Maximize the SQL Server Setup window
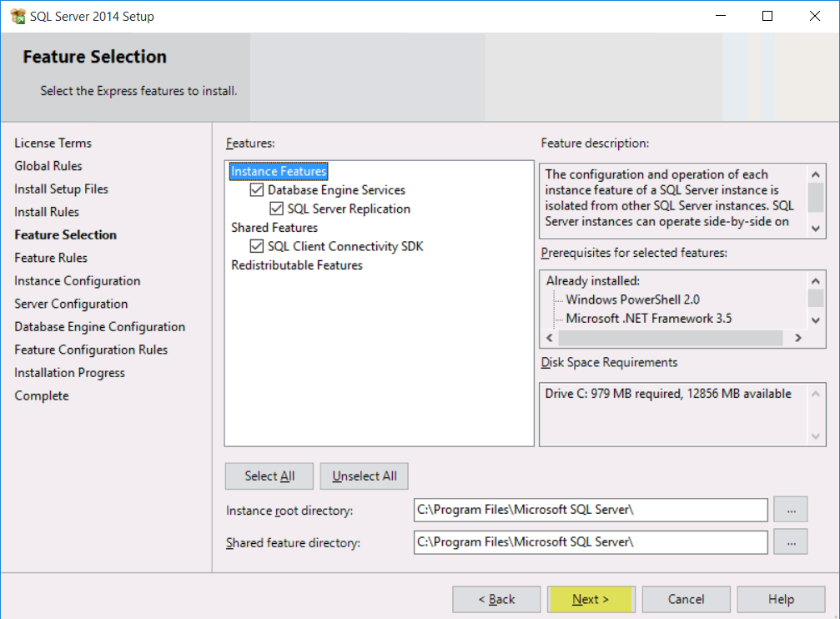Screen dimensions: 840x619 click(767, 16)
